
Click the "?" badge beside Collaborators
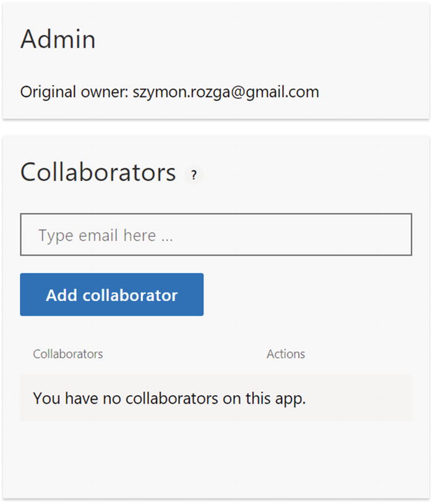[x=194, y=175]
